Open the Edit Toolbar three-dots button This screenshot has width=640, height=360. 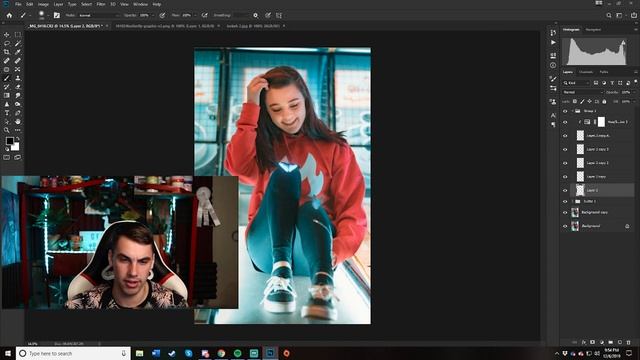pos(18,130)
